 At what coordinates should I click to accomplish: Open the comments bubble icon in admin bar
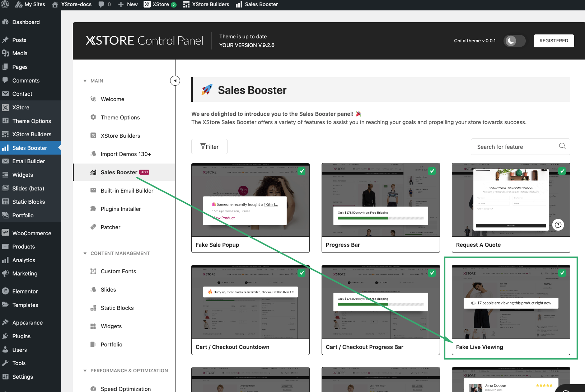(101, 4)
